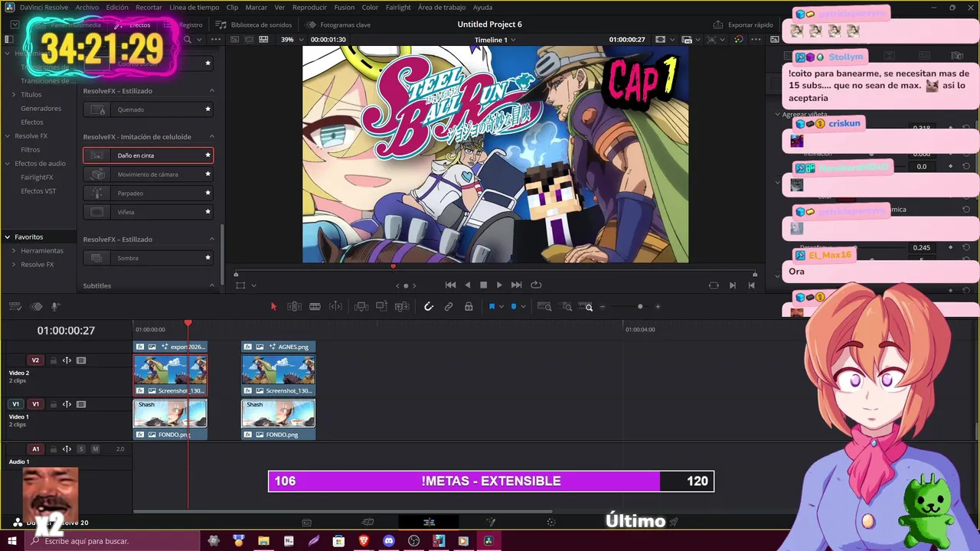Open the Ayuda menu
The height and width of the screenshot is (551, 980).
click(x=482, y=7)
